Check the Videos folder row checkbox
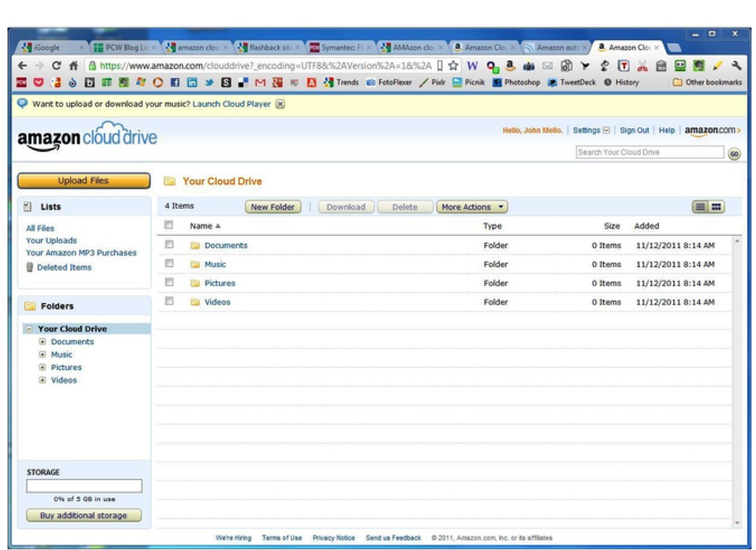The height and width of the screenshot is (550, 756). (x=170, y=300)
